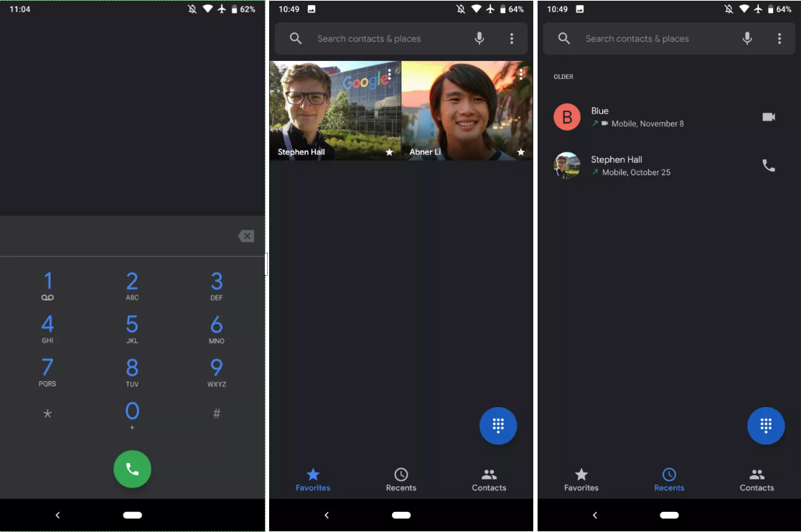This screenshot has width=801, height=532.
Task: Dial digit 1 voicemail key
Action: [x=47, y=286]
